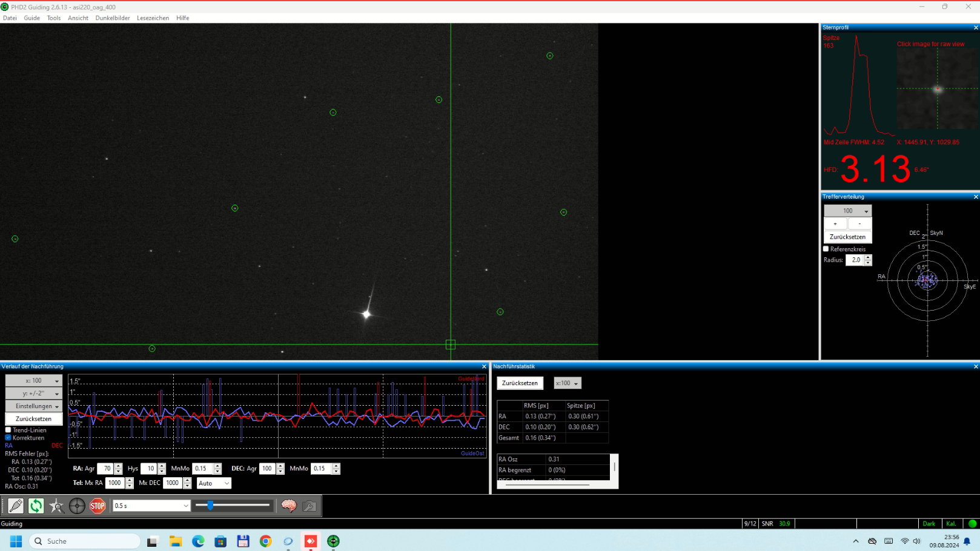Open Task View in the taskbar
980x551 pixels.
click(x=153, y=541)
